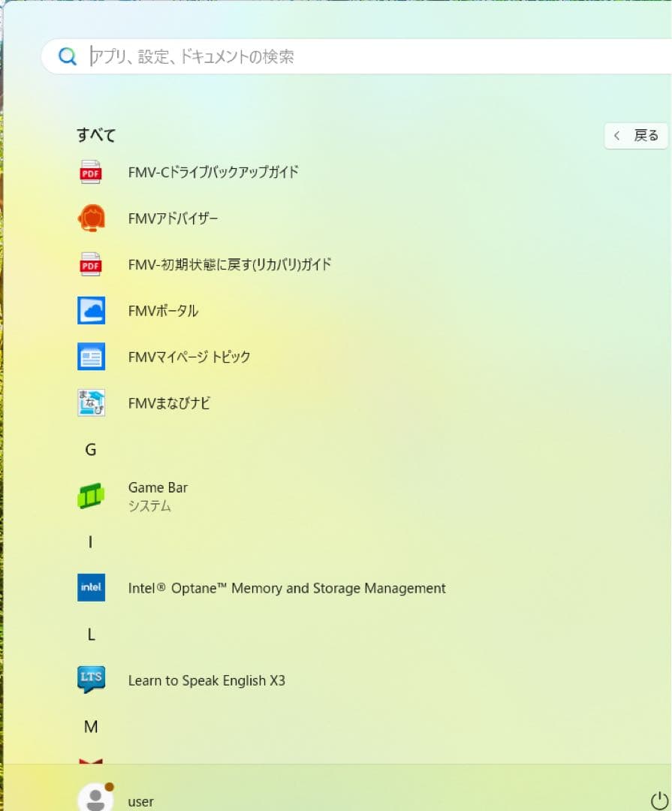Launch FMVポータル via its cloud icon
Viewport: 672px width, 811px height.
pos(91,310)
